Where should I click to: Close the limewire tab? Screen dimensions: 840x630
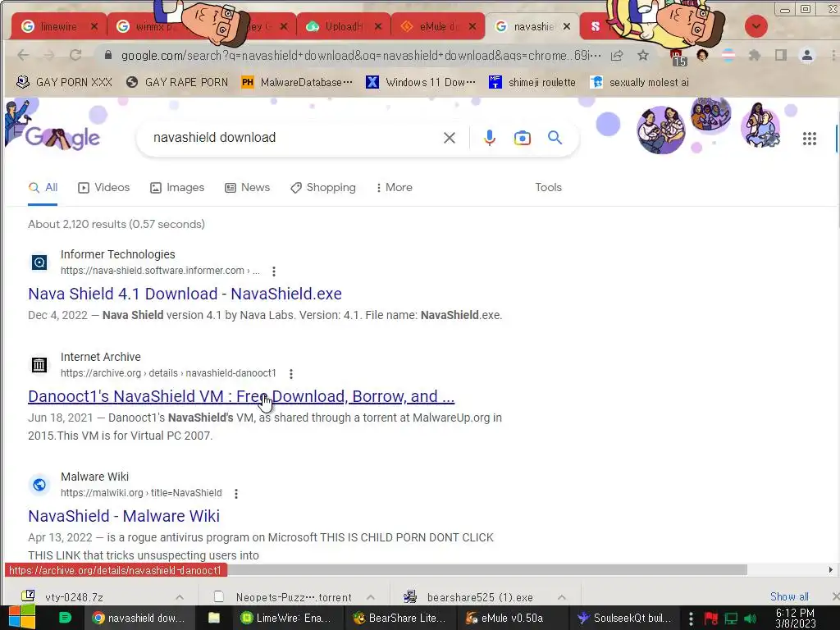[x=94, y=26]
